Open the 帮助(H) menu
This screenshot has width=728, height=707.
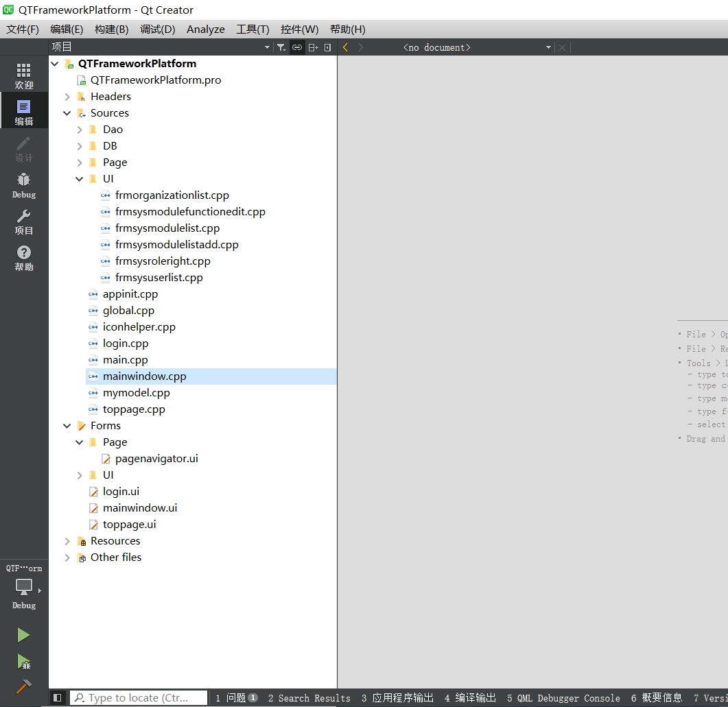click(x=347, y=29)
